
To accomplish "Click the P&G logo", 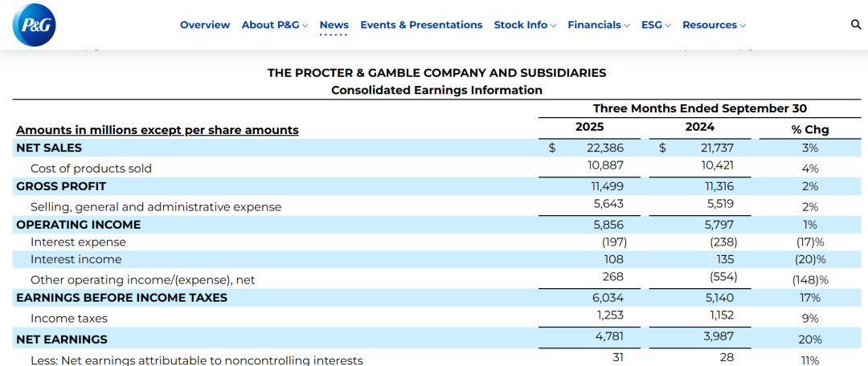I will click(x=34, y=25).
